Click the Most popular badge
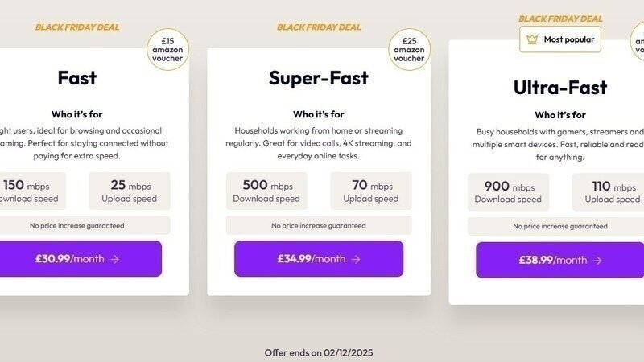Image resolution: width=644 pixels, height=362 pixels. pos(560,39)
